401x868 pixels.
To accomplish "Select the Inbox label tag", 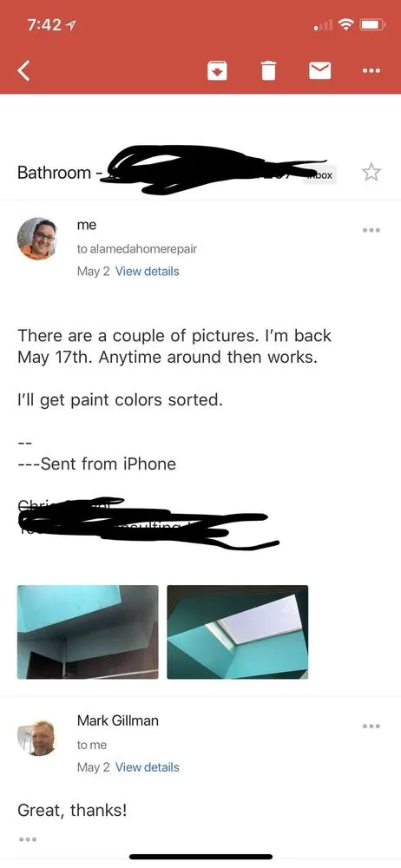I will (319, 175).
